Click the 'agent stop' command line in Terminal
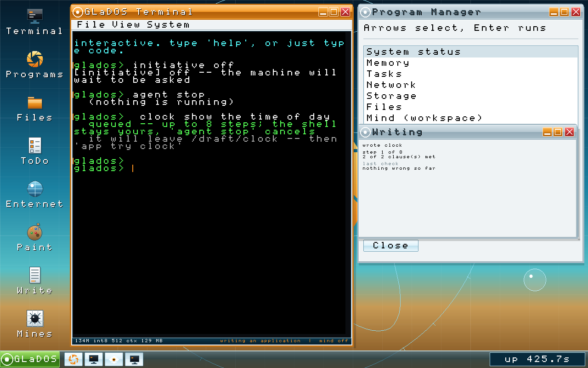Viewport: 588px width, 368px height. 140,95
